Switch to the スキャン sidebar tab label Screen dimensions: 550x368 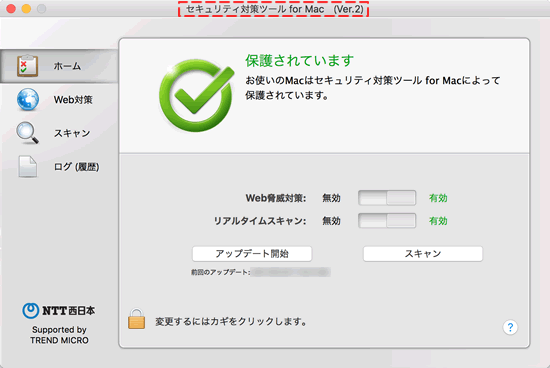tap(72, 133)
